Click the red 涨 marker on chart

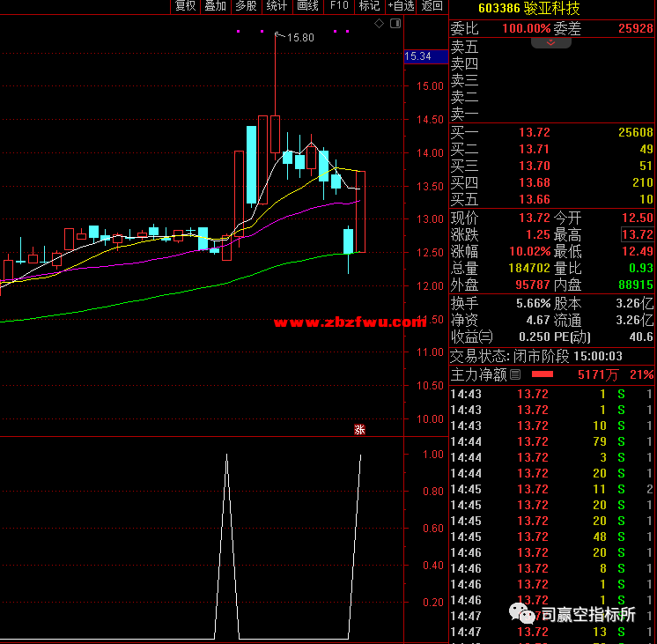pos(359,429)
